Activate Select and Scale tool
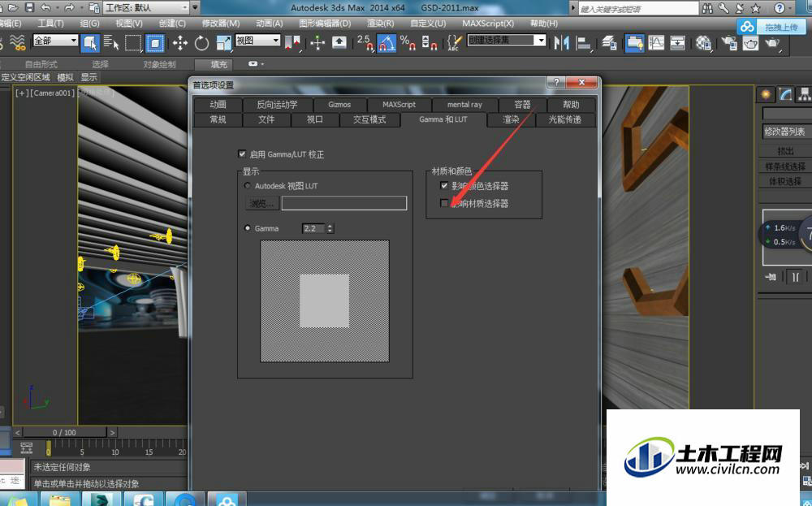 tap(224, 43)
